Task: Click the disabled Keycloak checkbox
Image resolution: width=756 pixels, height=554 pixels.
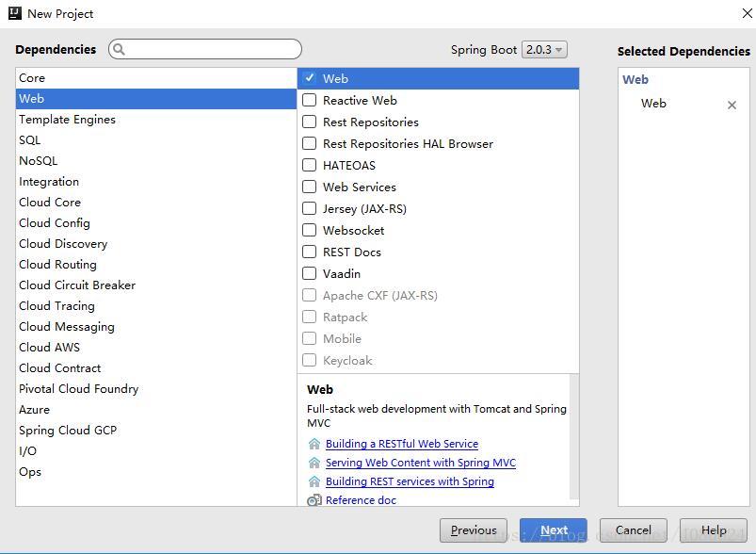Action: (x=309, y=361)
